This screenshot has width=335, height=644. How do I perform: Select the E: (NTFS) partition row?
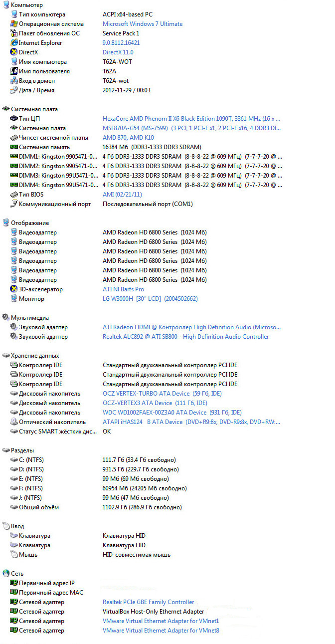coord(31,479)
